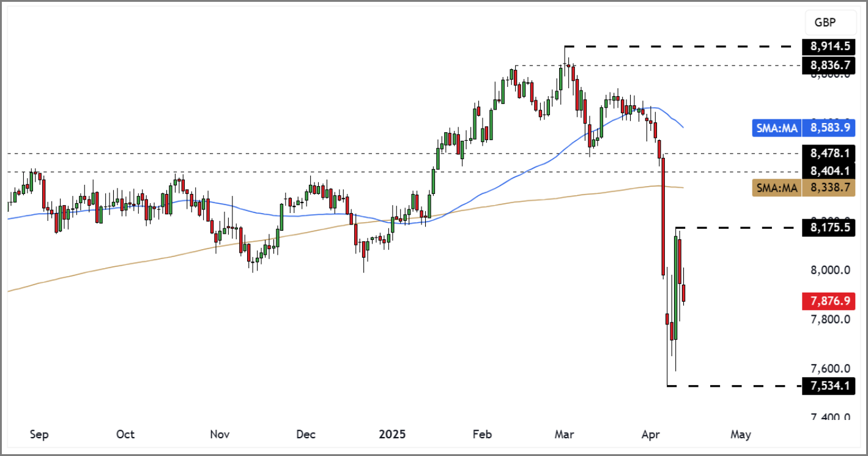
Task: Click the Sep label on time axis
Action: (x=39, y=435)
